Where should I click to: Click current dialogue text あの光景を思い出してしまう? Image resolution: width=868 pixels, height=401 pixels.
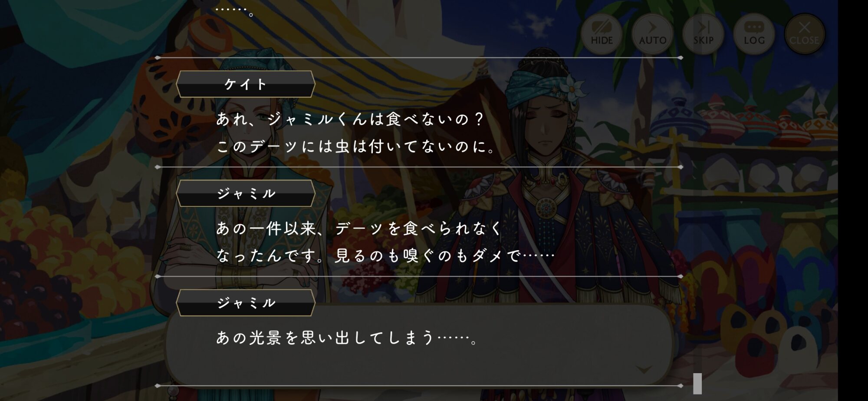[x=347, y=338]
